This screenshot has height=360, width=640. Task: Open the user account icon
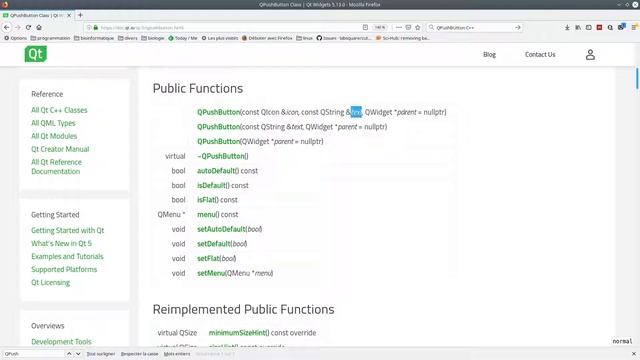590,55
